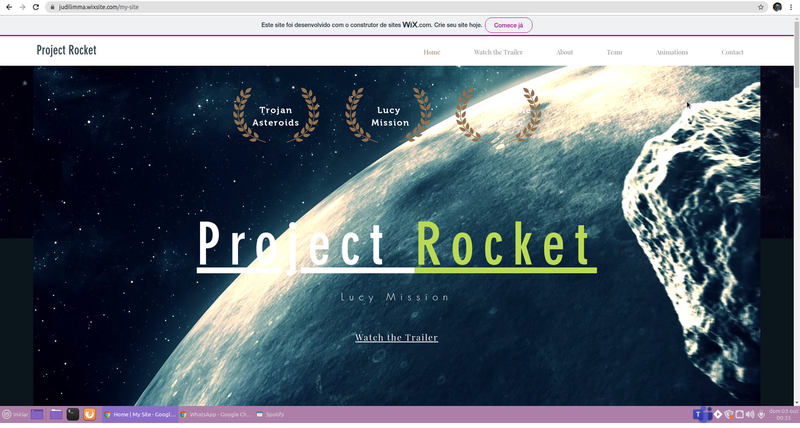Click the show desktop taskbar icon
Screen dimensions: 800x428
click(37, 414)
